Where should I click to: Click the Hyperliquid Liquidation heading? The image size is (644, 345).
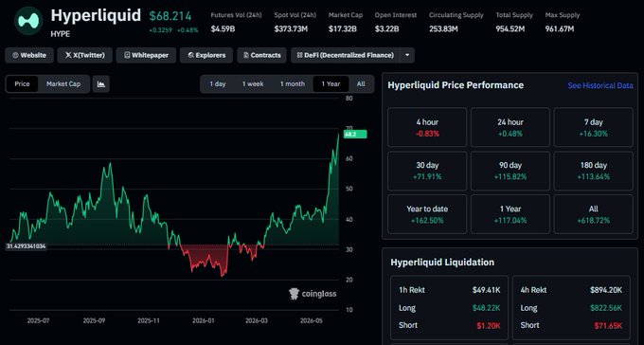(442, 263)
